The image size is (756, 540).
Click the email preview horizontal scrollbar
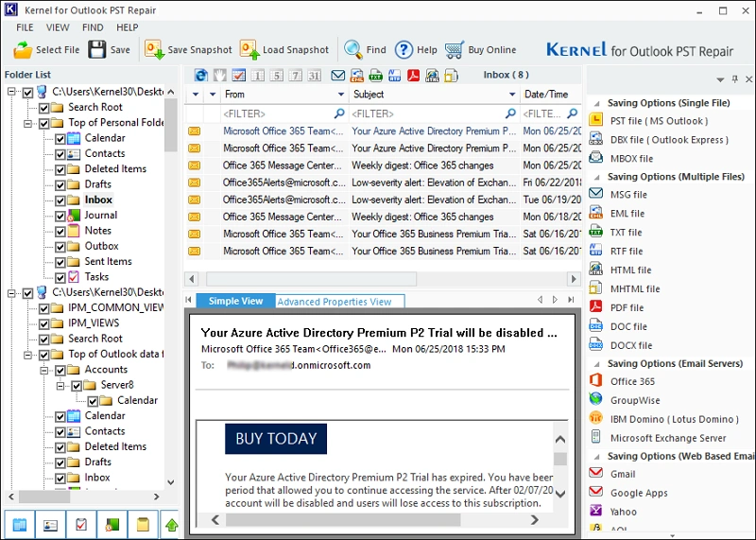coord(378,519)
